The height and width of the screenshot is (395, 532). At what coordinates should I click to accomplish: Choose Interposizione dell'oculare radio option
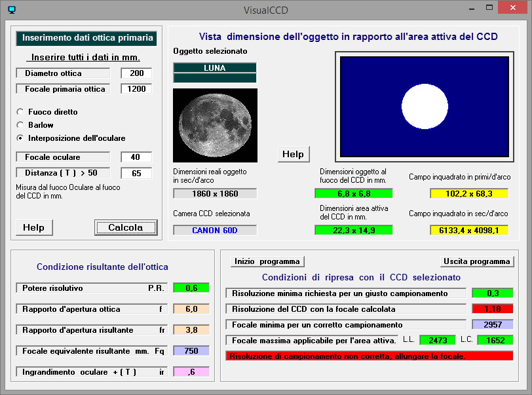click(20, 138)
